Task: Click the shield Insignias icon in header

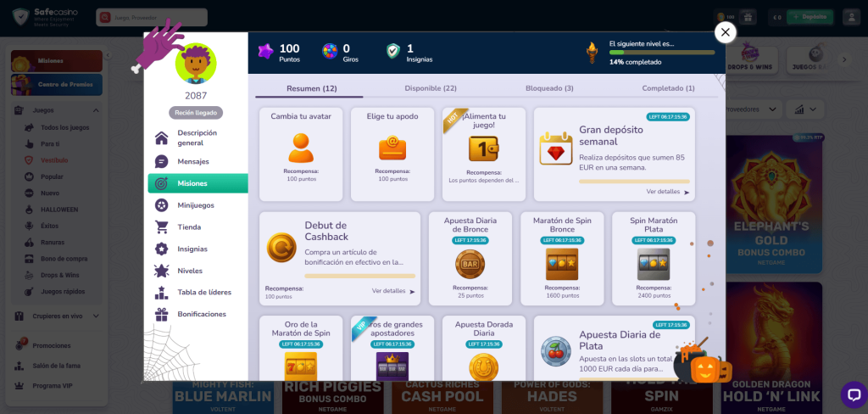Action: point(393,52)
